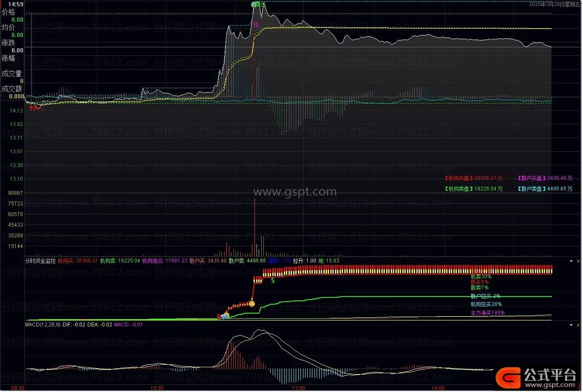This screenshot has width=583, height=392.
Task: Select the MACD(12,26,9) indicator title
Action: pos(43,325)
